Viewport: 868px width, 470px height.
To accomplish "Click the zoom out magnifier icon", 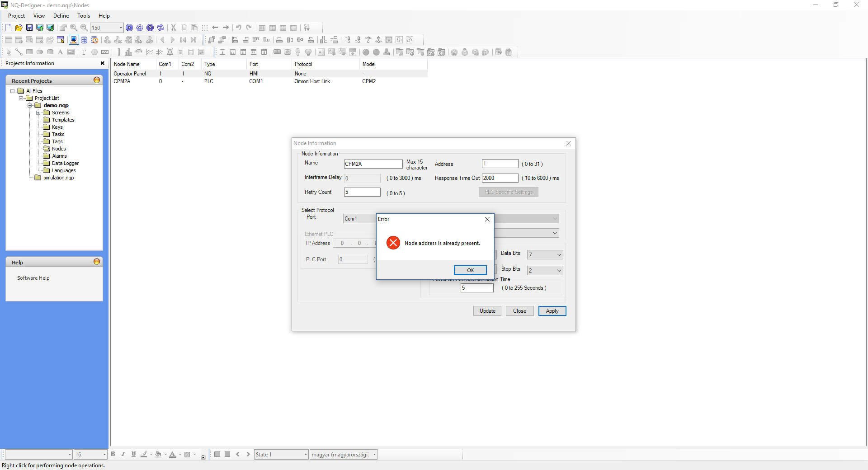I will tap(84, 28).
